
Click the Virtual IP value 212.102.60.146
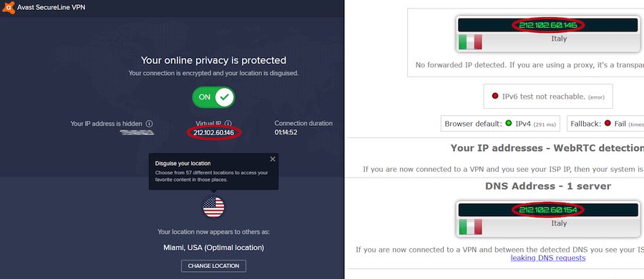[x=213, y=133]
